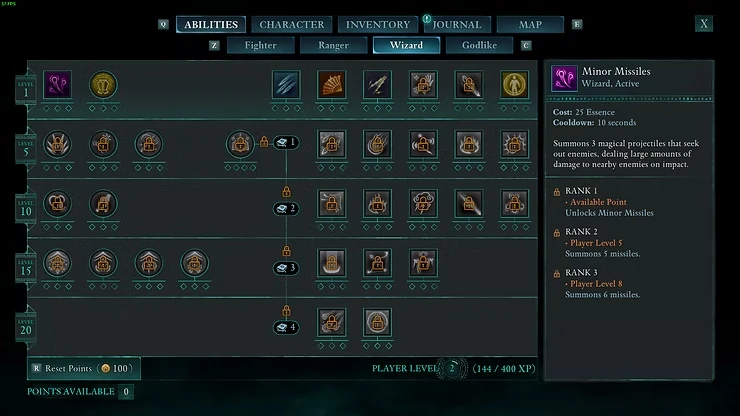This screenshot has width=740, height=416.
Task: Pick the orange Fan of Flames spell icon
Action: pos(332,85)
